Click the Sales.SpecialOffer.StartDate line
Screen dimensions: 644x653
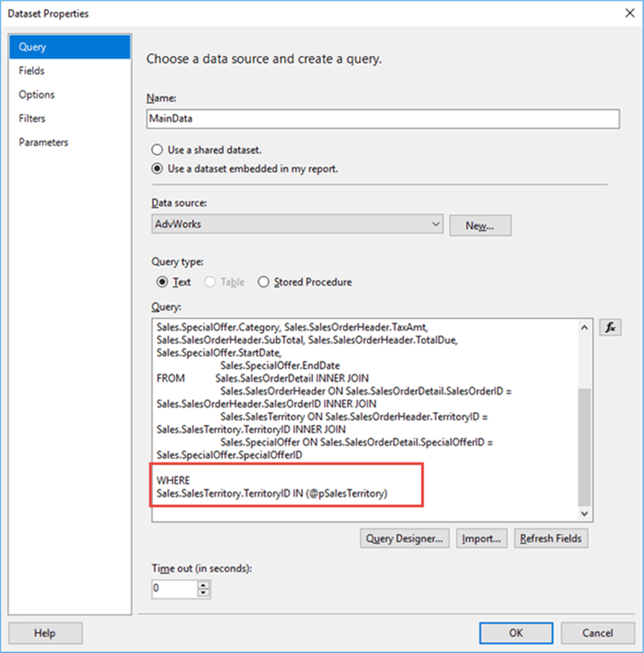coord(219,353)
